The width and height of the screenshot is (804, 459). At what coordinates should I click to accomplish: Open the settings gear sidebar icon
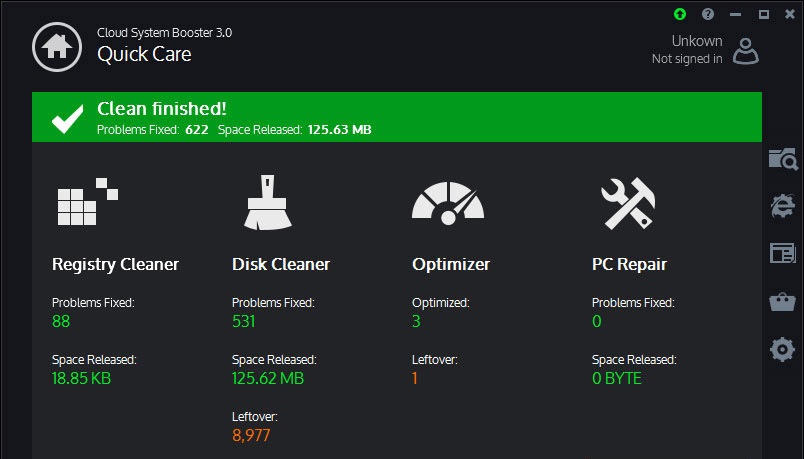tap(782, 350)
